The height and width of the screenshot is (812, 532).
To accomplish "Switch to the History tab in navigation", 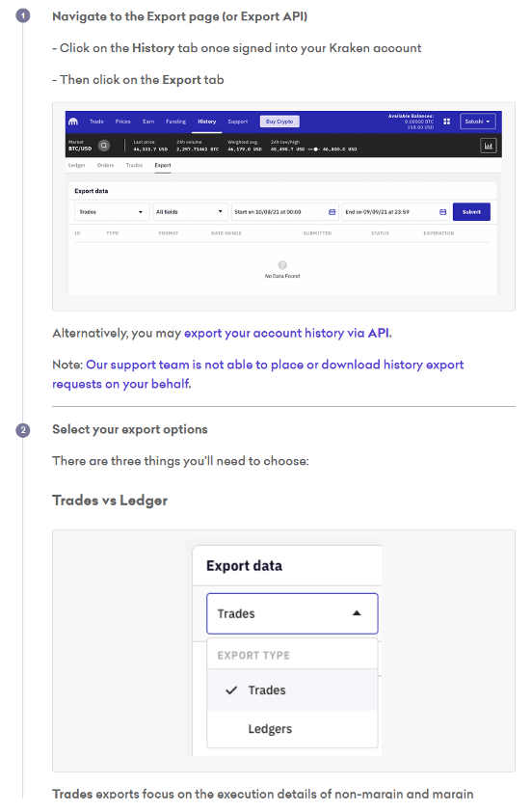I will click(x=206, y=122).
